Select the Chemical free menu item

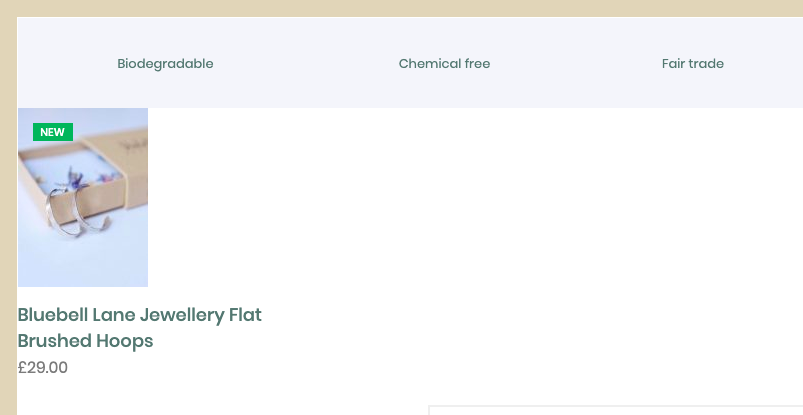click(444, 64)
